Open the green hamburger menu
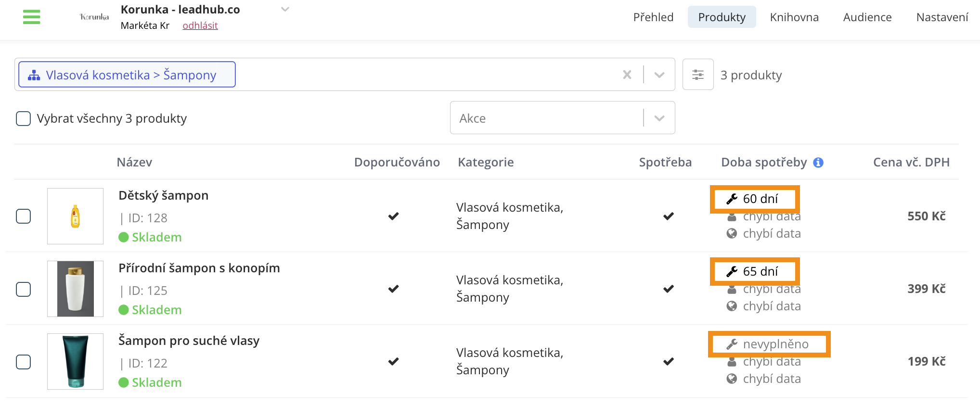Screen dimensions: 980x406 pos(31,17)
